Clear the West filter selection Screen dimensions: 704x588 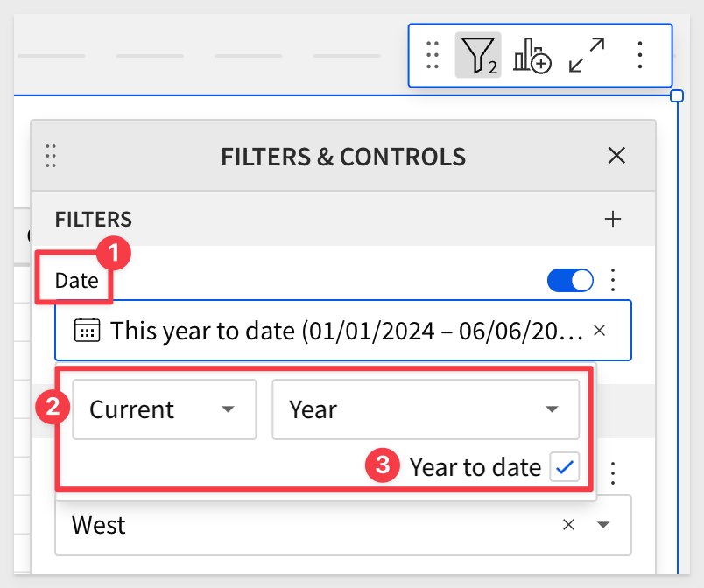pos(569,525)
